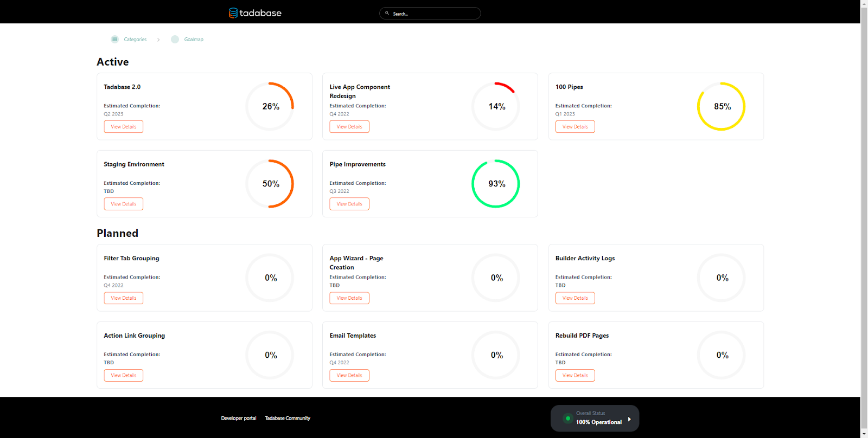Screen dimensions: 868x438
Task: Click the scrollbar up arrow
Action: tap(864, 4)
